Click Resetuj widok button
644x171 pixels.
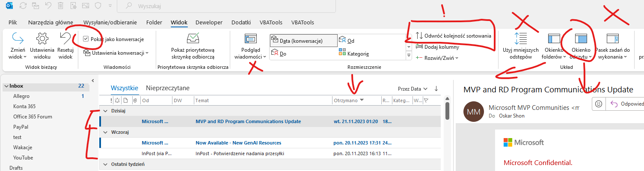point(65,46)
